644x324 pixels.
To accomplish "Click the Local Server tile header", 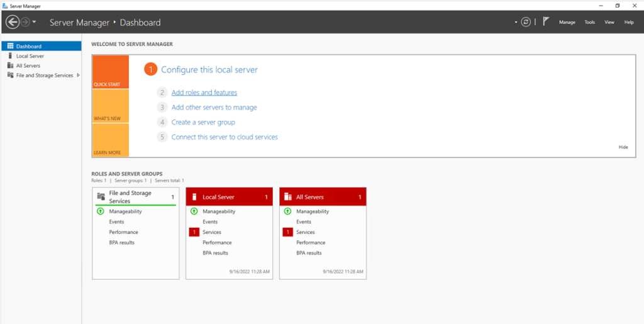I will 229,197.
